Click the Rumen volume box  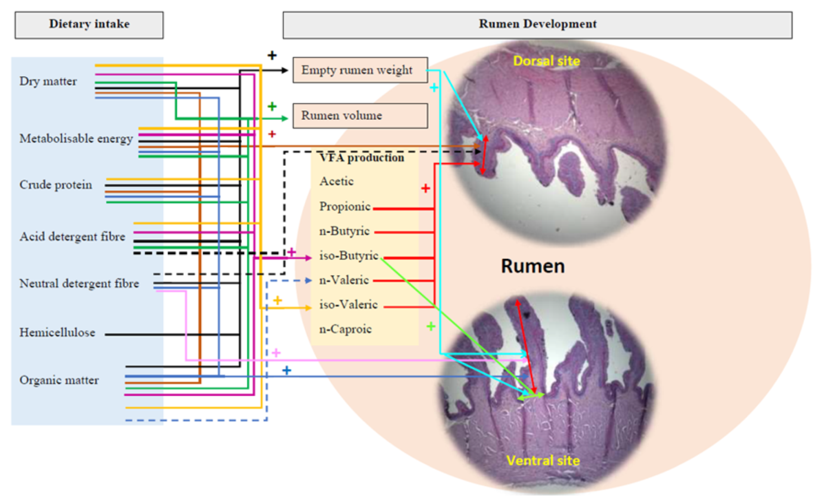pyautogui.click(x=360, y=116)
